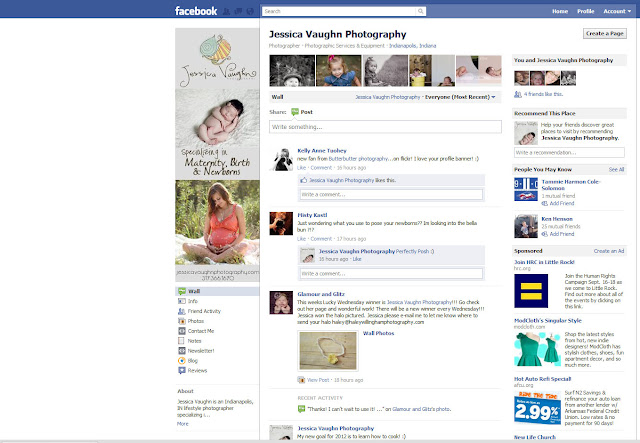640x443 pixels.
Task: Click the Write a recommendation... field
Action: coord(569,153)
